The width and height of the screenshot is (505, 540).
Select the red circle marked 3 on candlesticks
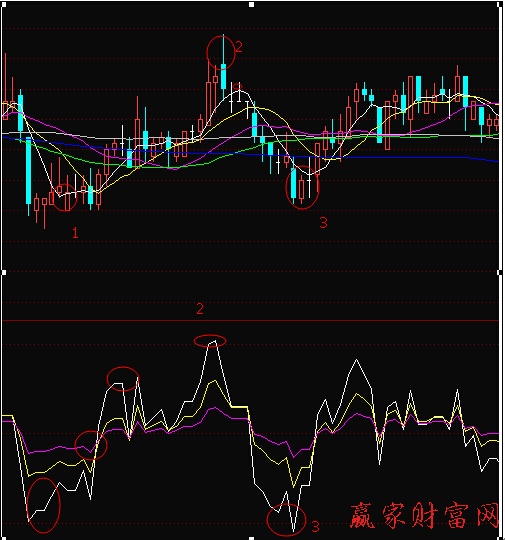click(303, 187)
